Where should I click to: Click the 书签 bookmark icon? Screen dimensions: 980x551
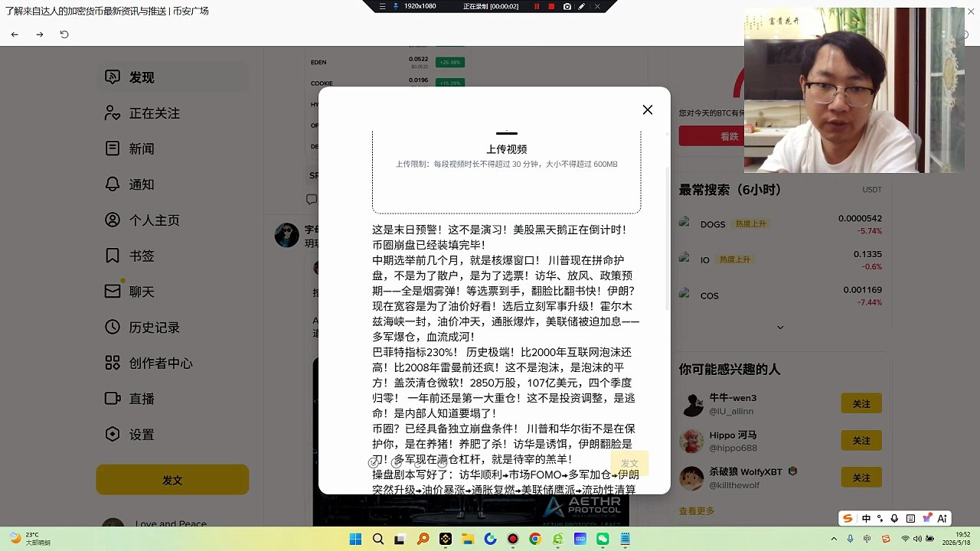pos(113,256)
